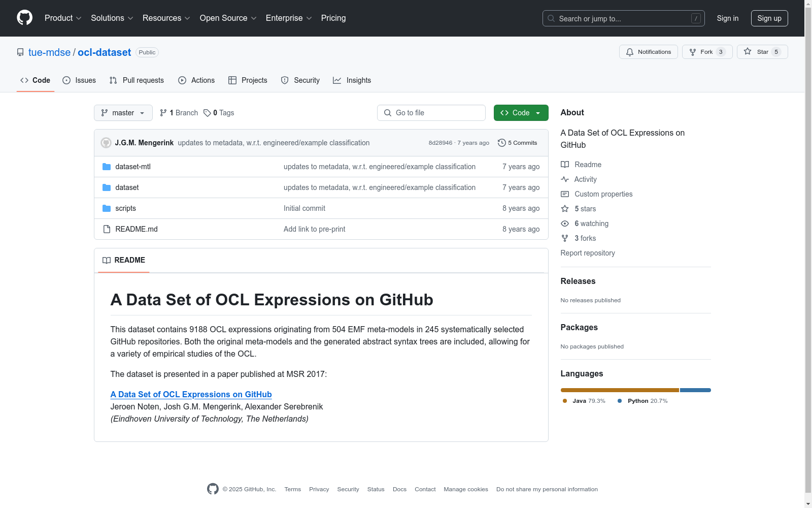Fork the repository
The width and height of the screenshot is (812, 508).
coord(707,52)
